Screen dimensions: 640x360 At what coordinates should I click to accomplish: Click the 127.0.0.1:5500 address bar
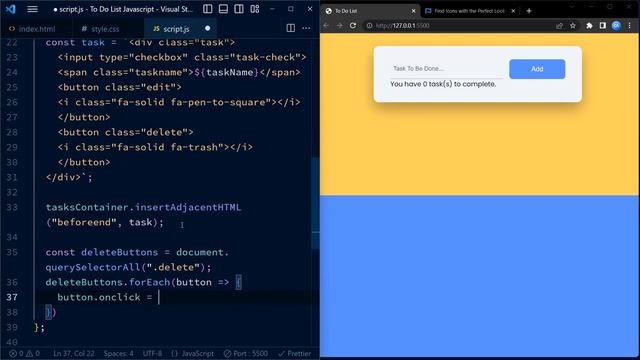pyautogui.click(x=463, y=25)
